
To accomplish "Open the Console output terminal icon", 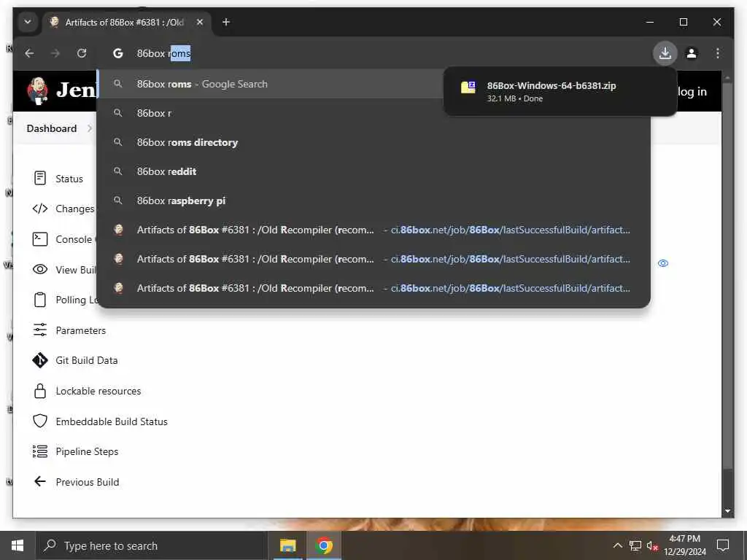I will click(x=40, y=239).
